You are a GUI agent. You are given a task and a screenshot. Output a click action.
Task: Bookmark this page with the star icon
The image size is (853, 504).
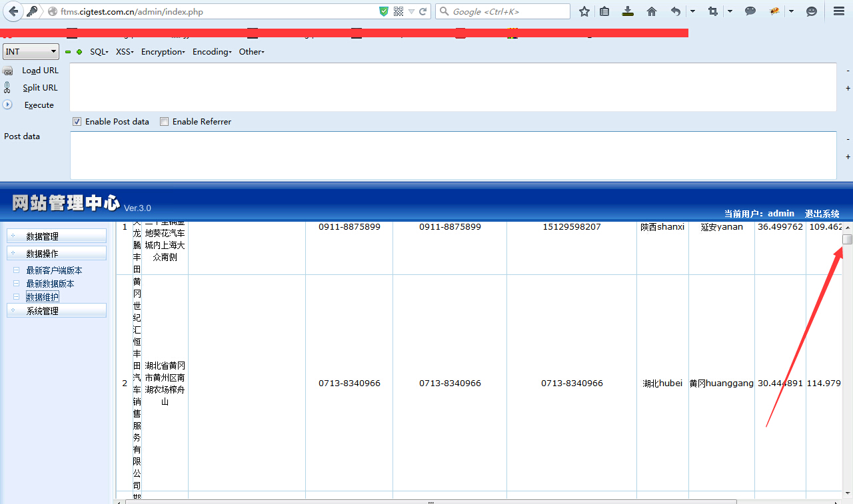pyautogui.click(x=584, y=11)
